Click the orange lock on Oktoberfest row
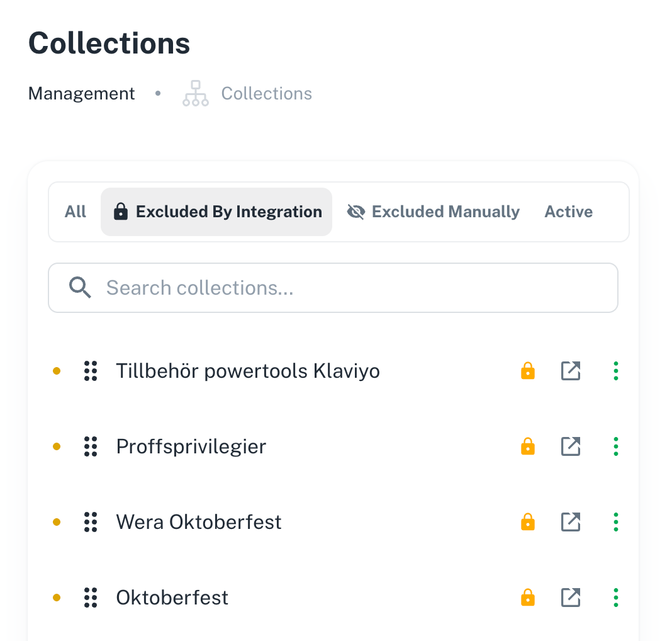The width and height of the screenshot is (672, 641). pos(527,598)
